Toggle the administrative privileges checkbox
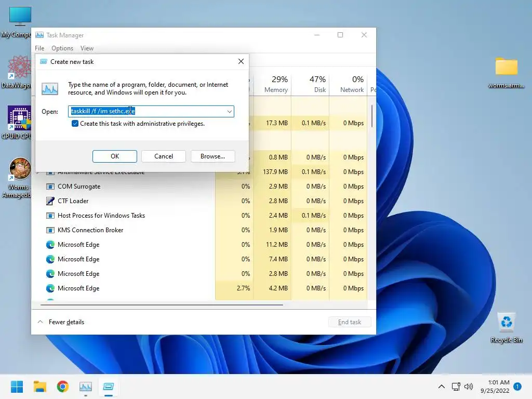 (x=75, y=124)
